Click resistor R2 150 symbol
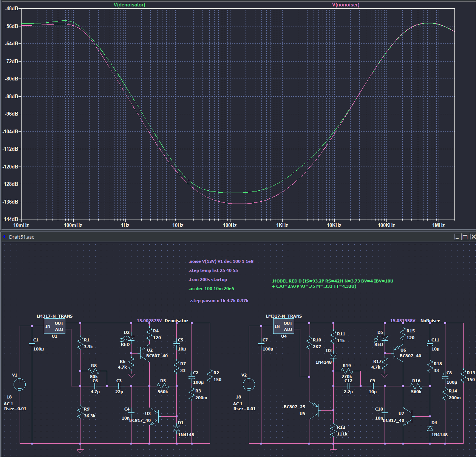 tap(210, 376)
